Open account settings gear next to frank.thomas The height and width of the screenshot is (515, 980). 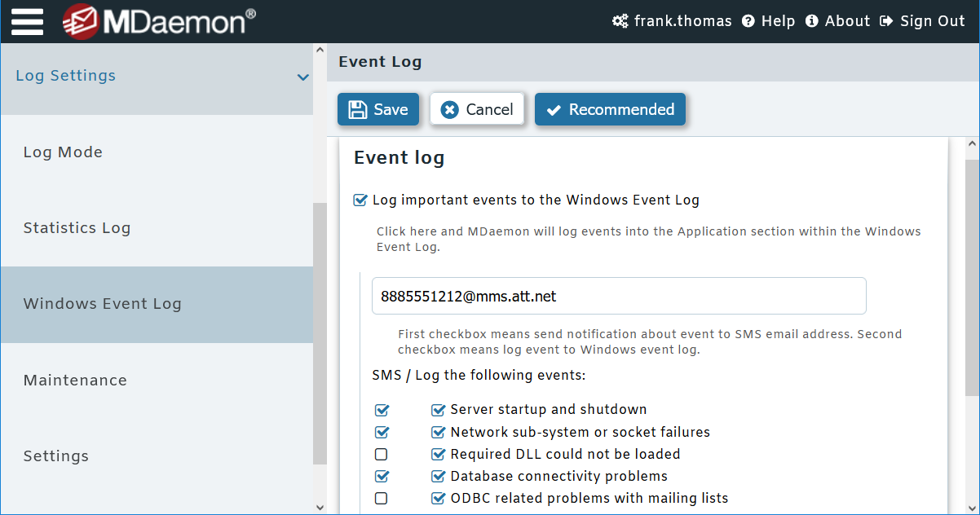click(620, 21)
